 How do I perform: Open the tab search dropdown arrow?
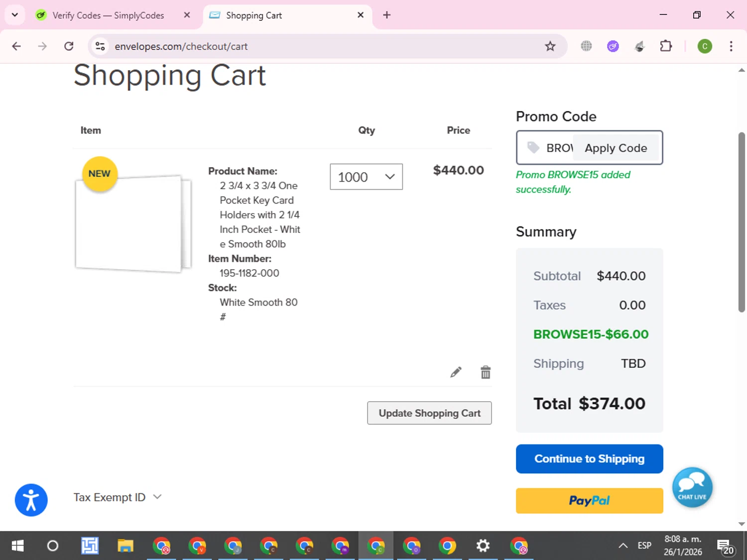coord(15,15)
